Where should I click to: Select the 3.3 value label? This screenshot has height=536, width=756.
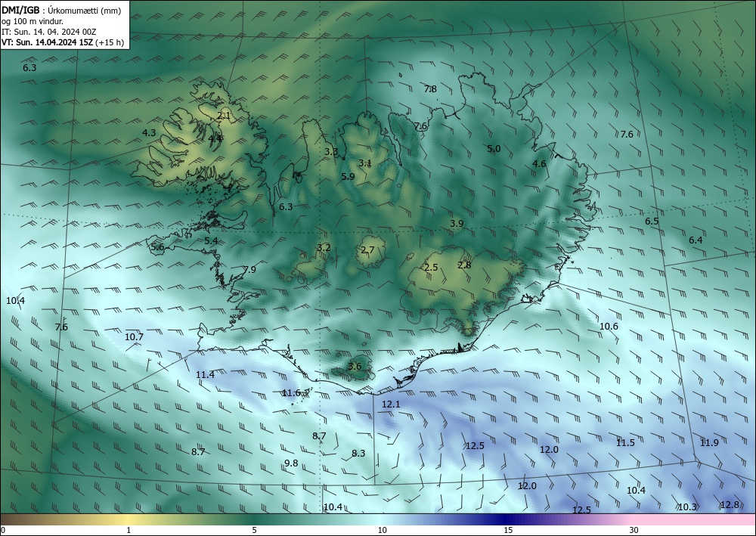pyautogui.click(x=331, y=151)
